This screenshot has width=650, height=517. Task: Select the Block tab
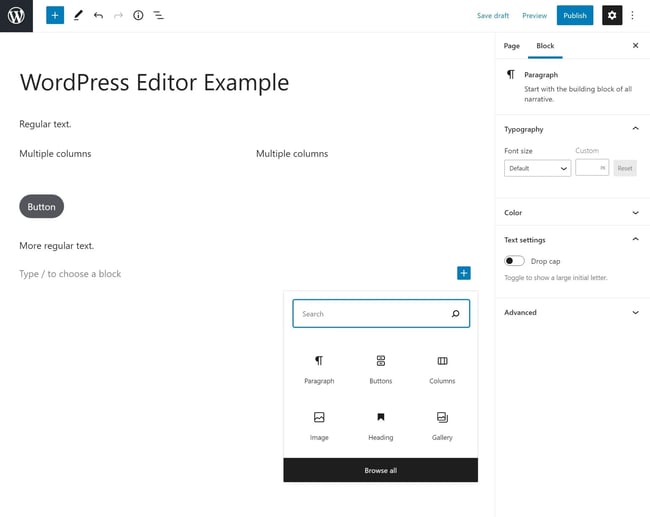(545, 46)
